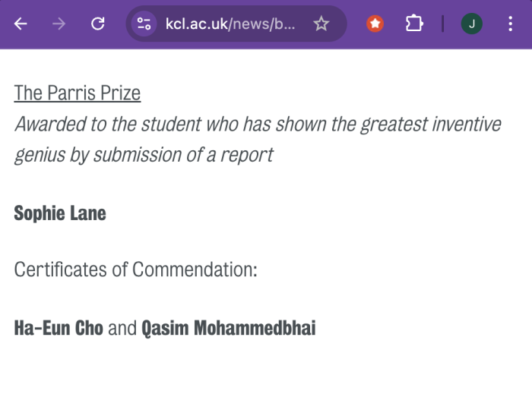Bookmark this page with the star
Image resolution: width=532 pixels, height=394 pixels.
pyautogui.click(x=321, y=24)
